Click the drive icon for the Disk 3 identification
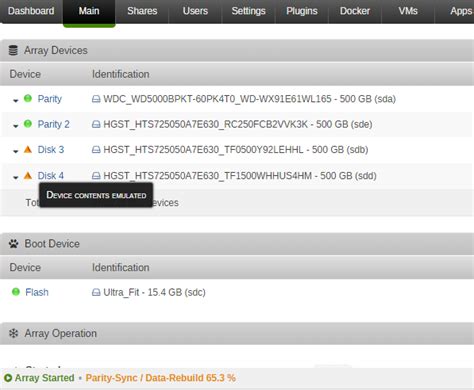 [x=96, y=150]
